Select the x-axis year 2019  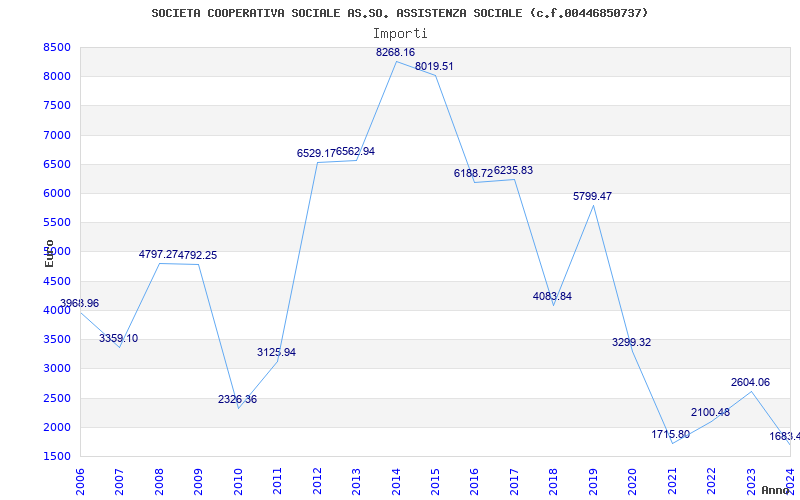pyautogui.click(x=593, y=481)
